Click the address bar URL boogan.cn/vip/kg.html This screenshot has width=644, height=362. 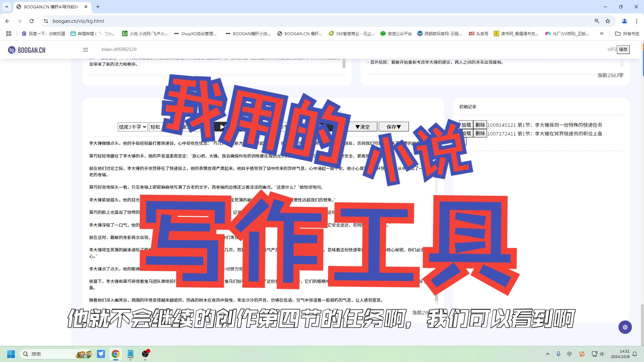78,21
